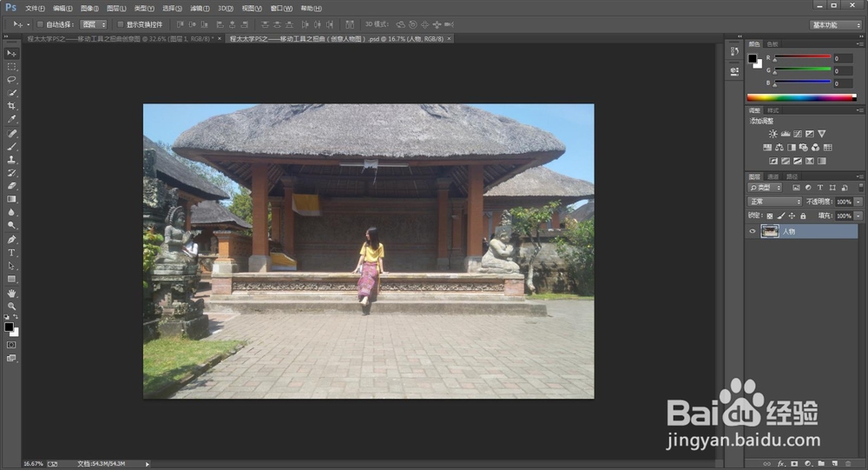This screenshot has height=470, width=868.
Task: Add Curves adjustment layer
Action: tap(797, 134)
